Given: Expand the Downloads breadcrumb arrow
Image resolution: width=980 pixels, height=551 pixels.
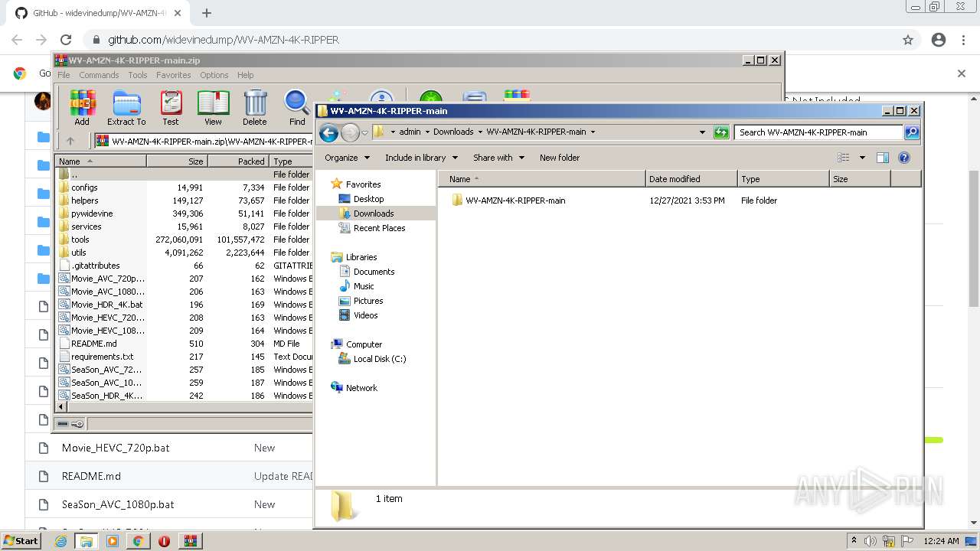Looking at the screenshot, I should tap(480, 132).
